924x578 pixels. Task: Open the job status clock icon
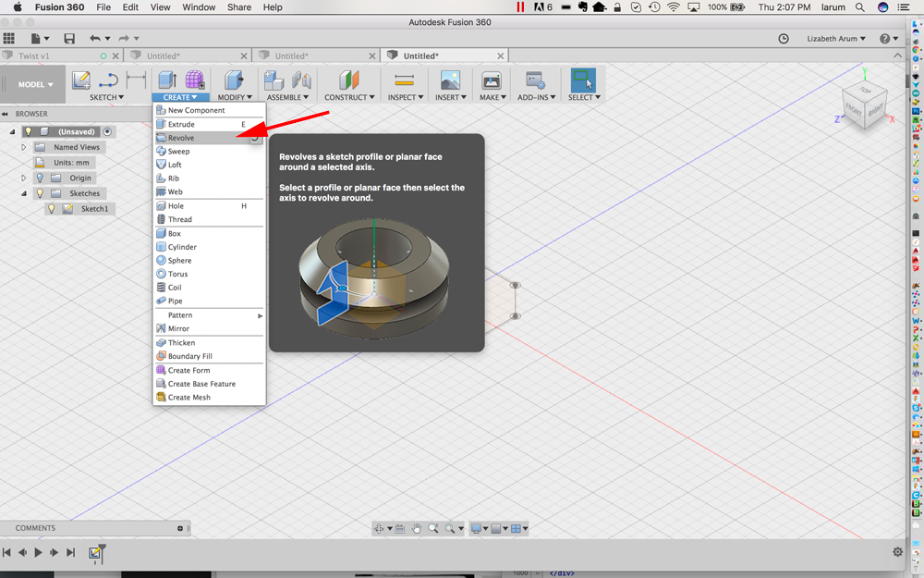pos(784,39)
